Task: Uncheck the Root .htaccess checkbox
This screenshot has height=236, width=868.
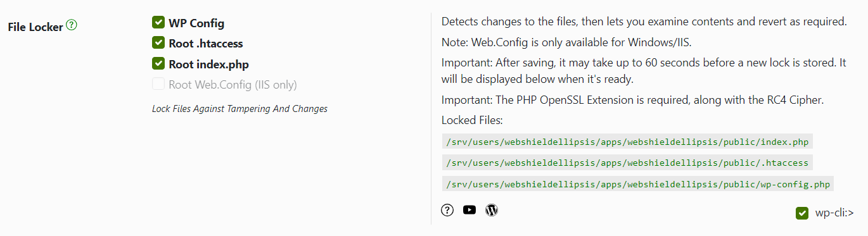Action: (x=158, y=43)
